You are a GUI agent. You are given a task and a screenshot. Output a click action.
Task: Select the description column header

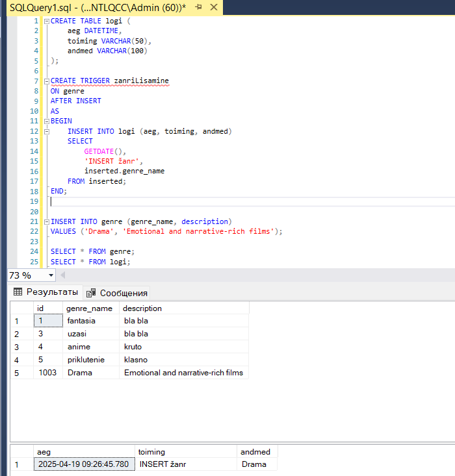[x=184, y=308]
